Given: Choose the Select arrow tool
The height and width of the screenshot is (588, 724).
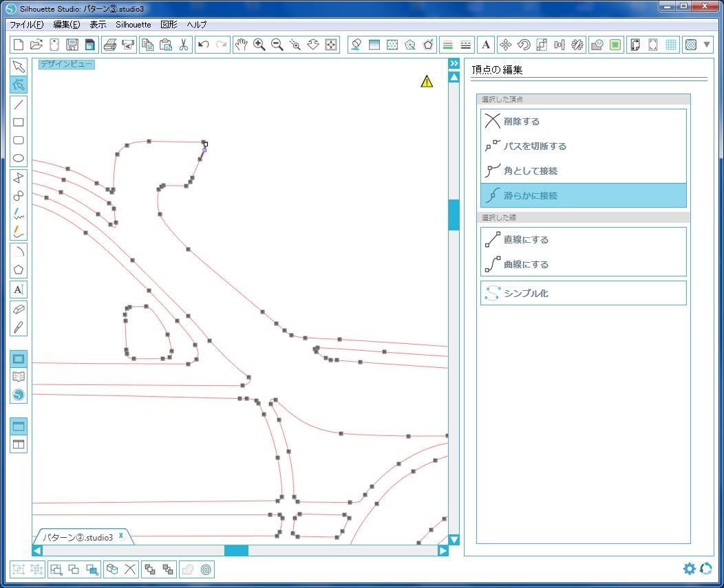Looking at the screenshot, I should click(x=19, y=67).
